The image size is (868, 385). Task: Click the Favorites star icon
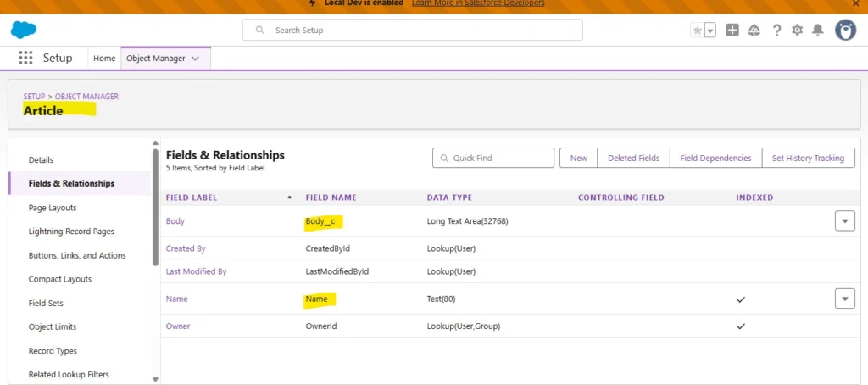tap(698, 30)
